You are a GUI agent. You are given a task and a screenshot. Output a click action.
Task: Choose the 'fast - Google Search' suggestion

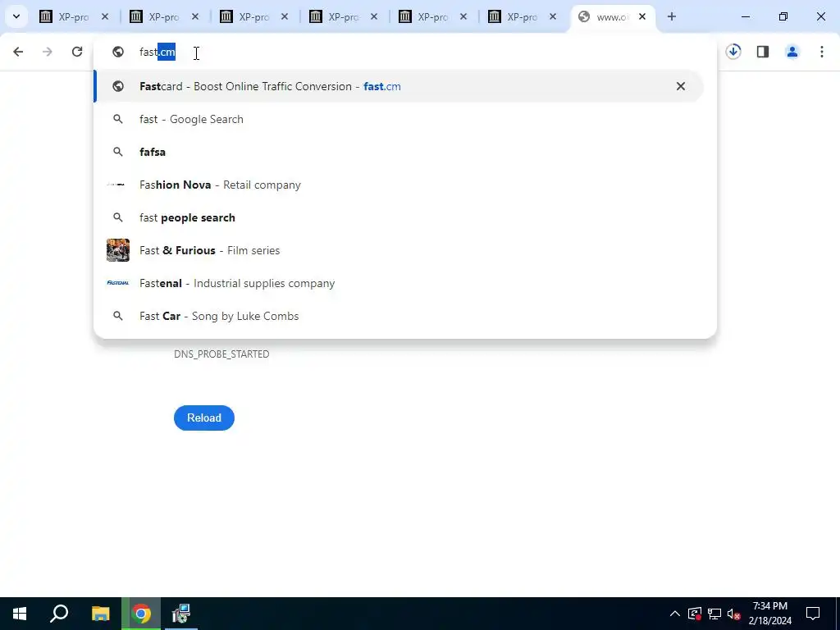[x=399, y=119]
